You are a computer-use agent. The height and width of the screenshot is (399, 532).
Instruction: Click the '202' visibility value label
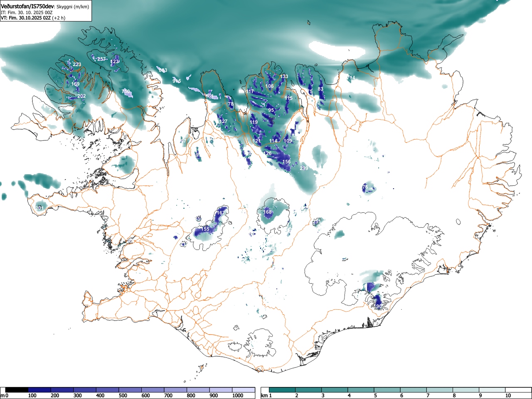(81, 96)
